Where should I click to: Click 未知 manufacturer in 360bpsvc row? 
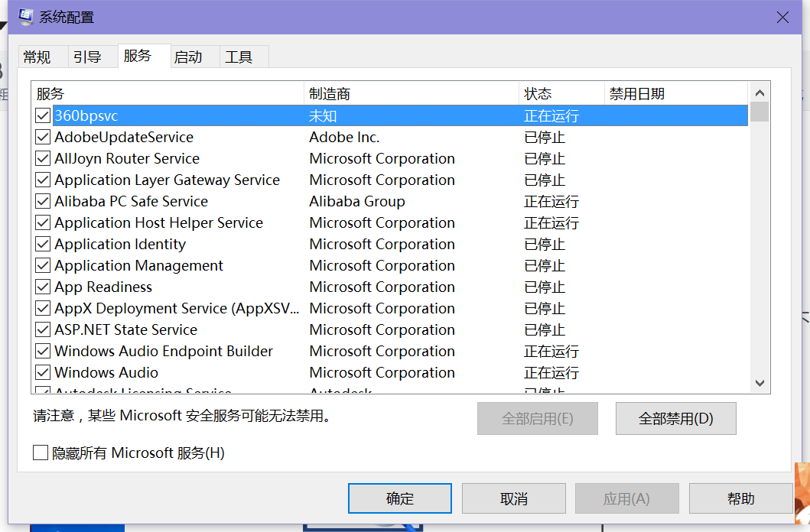pyautogui.click(x=323, y=115)
